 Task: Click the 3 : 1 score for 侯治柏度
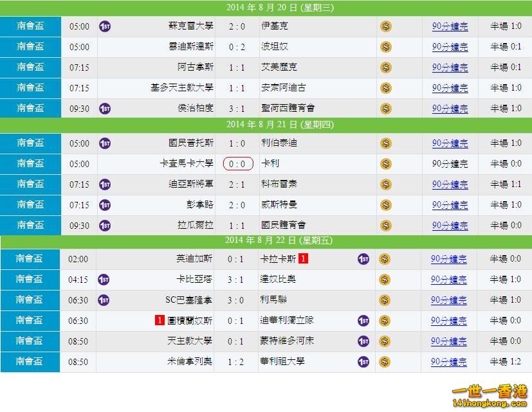tap(237, 109)
